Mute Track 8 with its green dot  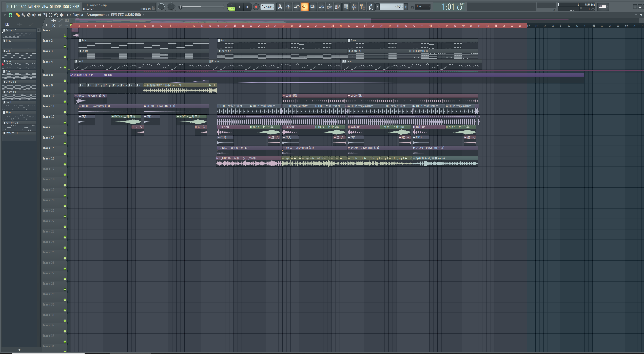tap(65, 81)
